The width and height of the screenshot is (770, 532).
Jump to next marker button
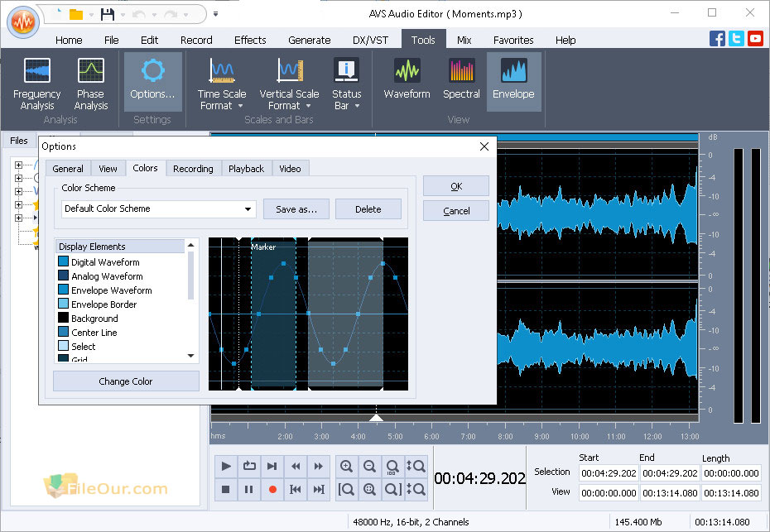318,489
